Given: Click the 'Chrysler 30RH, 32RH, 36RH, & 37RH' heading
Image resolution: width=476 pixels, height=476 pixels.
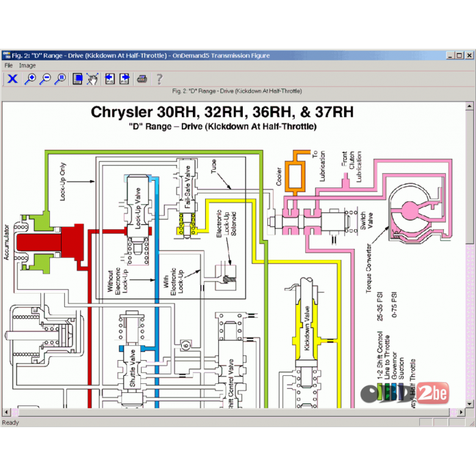Looking at the screenshot, I should (222, 112).
